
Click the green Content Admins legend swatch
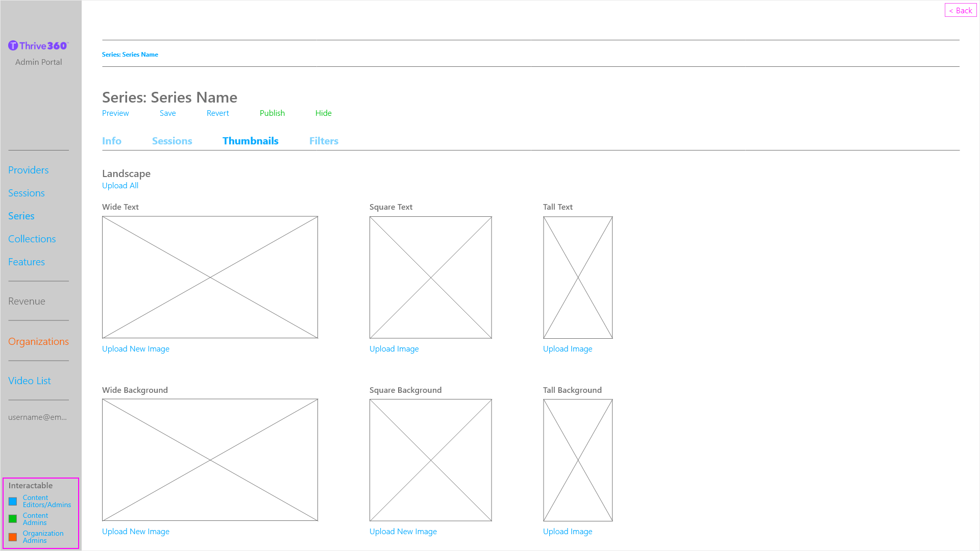pyautogui.click(x=13, y=519)
